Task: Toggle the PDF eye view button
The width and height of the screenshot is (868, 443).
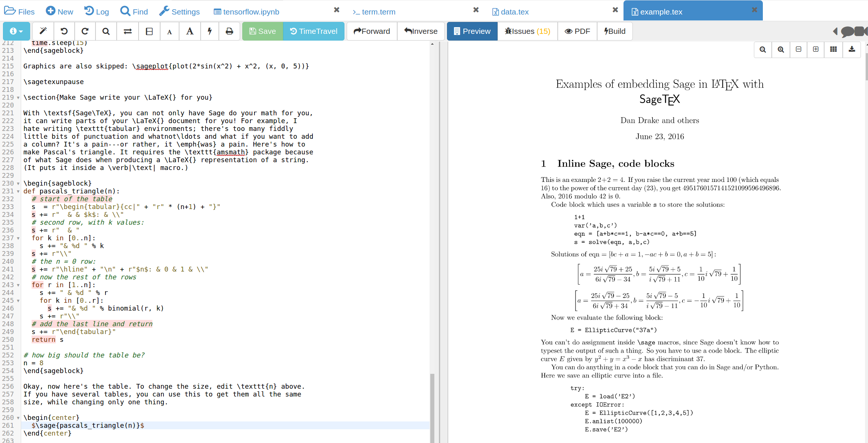Action: tap(577, 31)
